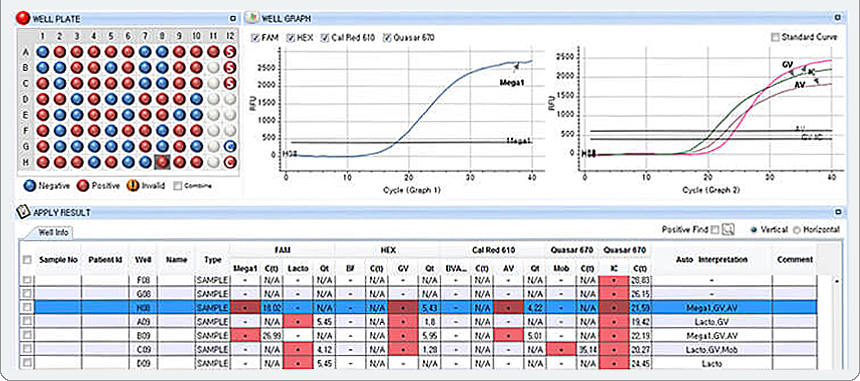860x381 pixels.
Task: Collapse the Well Graph panel corner button
Action: pyautogui.click(x=838, y=18)
